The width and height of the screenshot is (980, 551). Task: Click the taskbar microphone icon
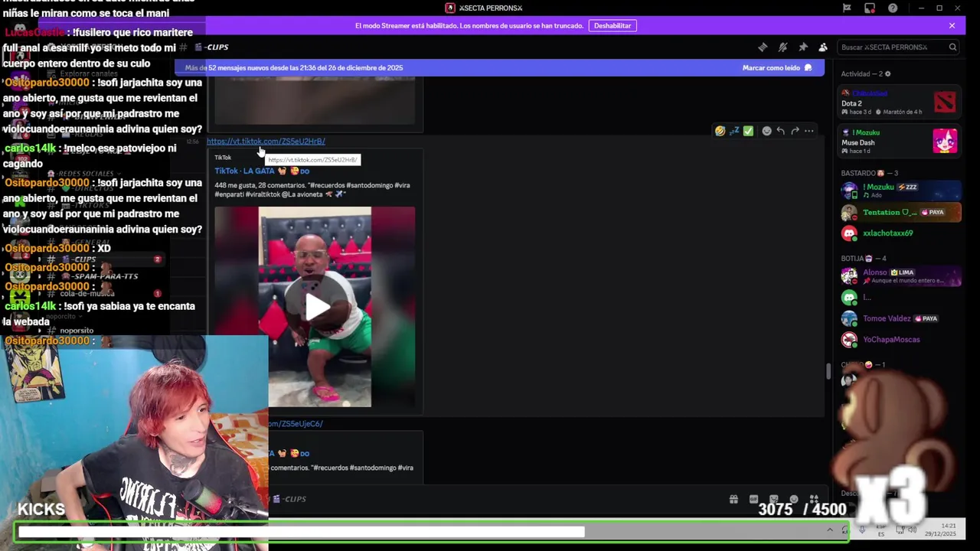coord(863,529)
